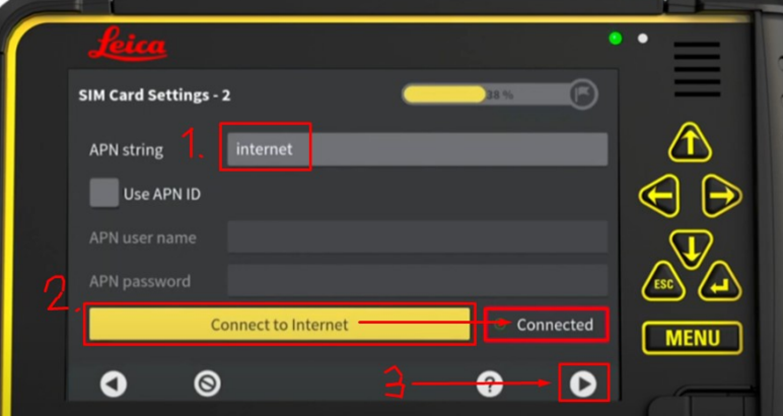Click the APN user name field
This screenshot has height=416, width=783.
[x=417, y=237]
